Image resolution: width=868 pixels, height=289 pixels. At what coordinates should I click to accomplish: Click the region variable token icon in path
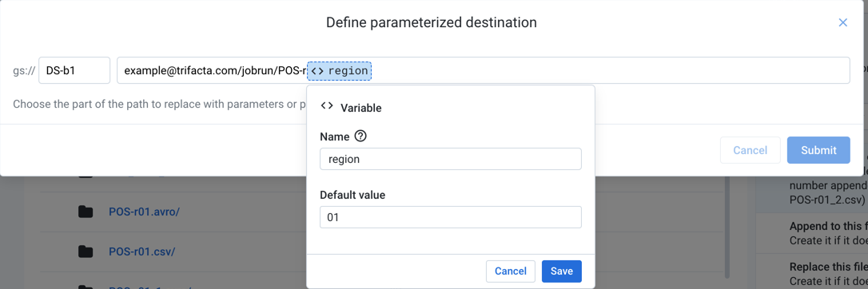pyautogui.click(x=317, y=71)
